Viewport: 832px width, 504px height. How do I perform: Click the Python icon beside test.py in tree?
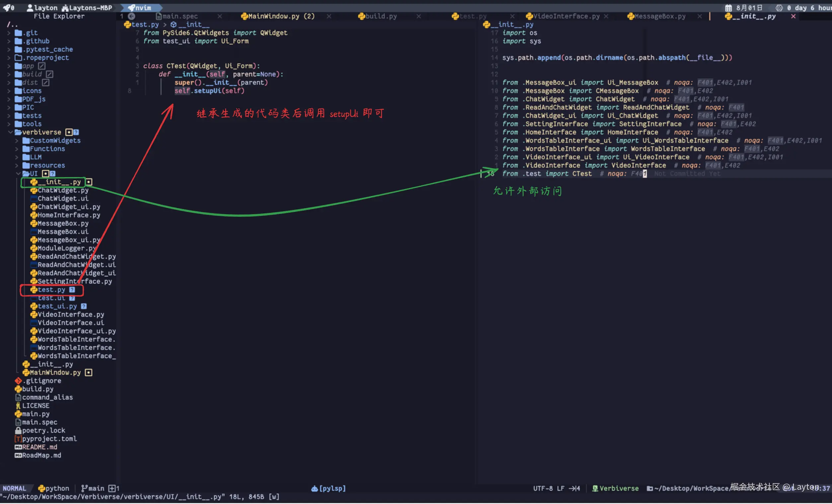[34, 290]
